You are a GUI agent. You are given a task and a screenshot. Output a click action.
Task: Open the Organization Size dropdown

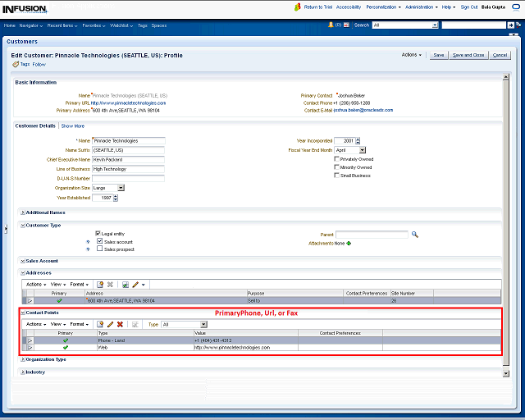(x=121, y=188)
